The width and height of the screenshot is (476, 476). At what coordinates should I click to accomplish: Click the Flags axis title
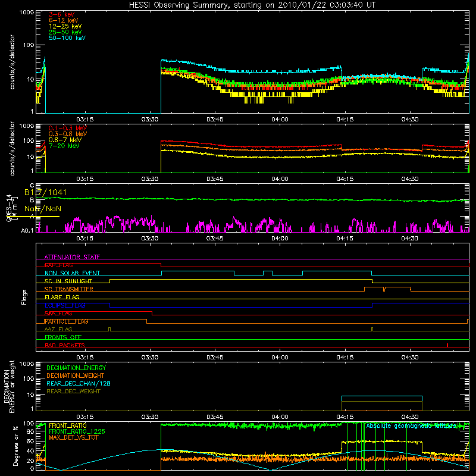[x=24, y=297]
